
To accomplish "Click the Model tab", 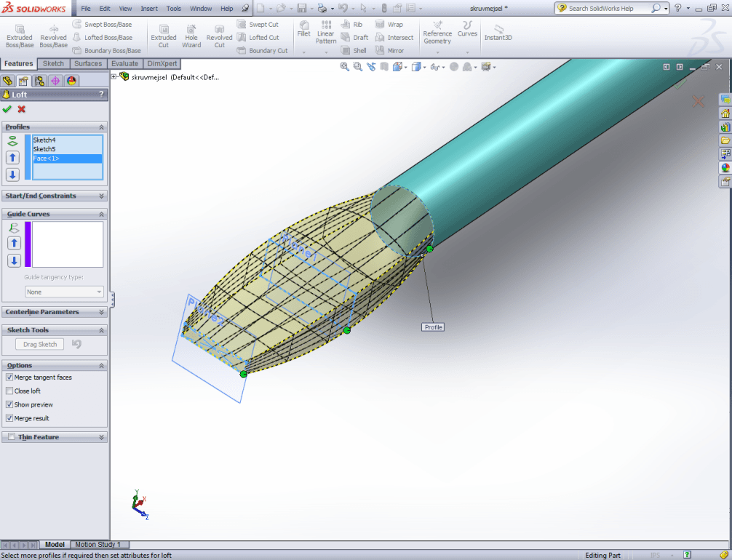I will pyautogui.click(x=55, y=544).
